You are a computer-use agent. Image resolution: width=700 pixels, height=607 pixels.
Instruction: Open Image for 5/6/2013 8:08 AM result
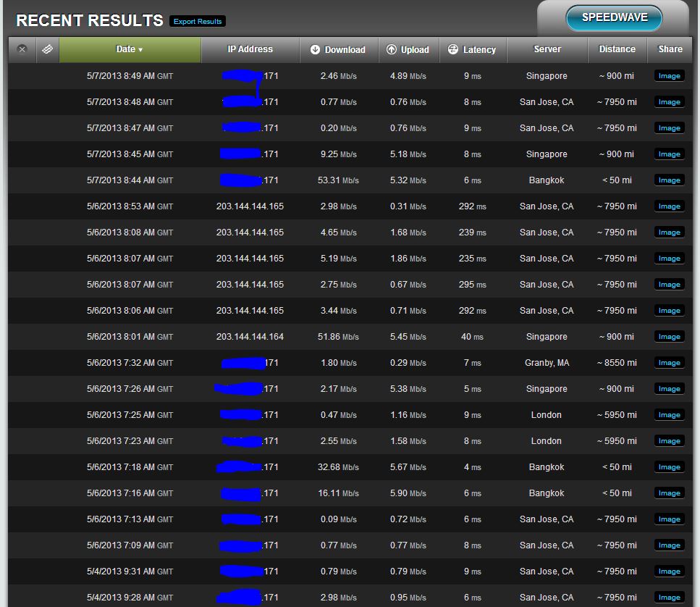point(669,233)
